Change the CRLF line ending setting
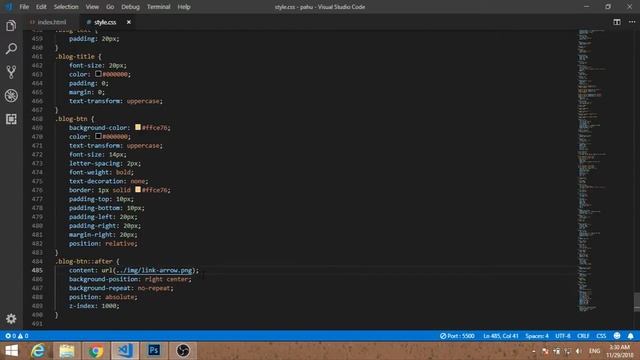Image resolution: width=640 pixels, height=360 pixels. click(x=583, y=336)
